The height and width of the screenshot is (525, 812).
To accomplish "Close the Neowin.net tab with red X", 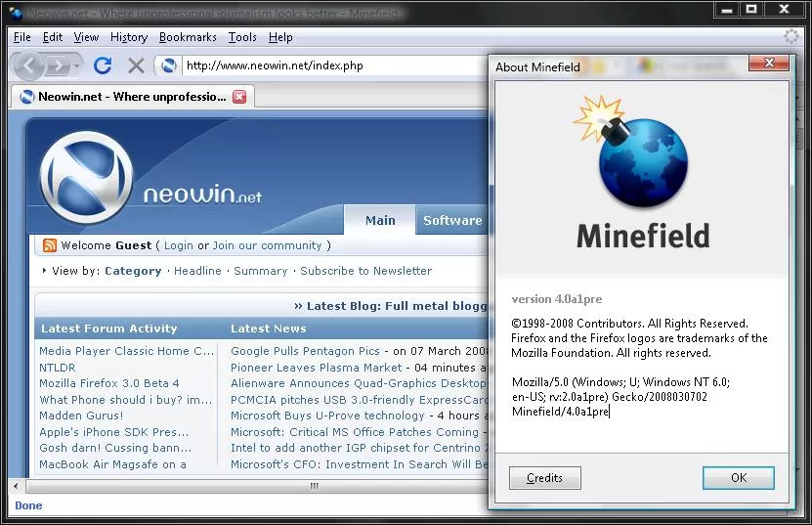I will click(x=239, y=97).
